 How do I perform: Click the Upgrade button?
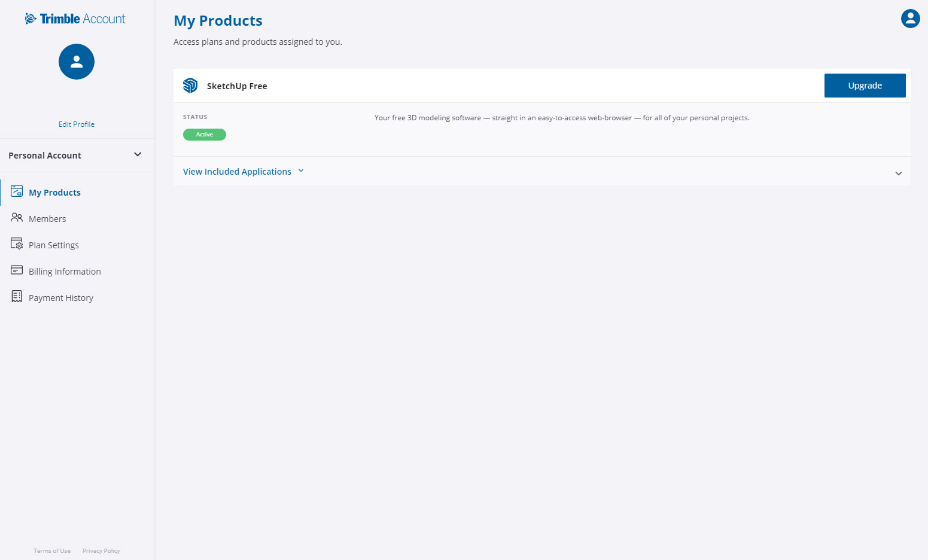coord(865,86)
